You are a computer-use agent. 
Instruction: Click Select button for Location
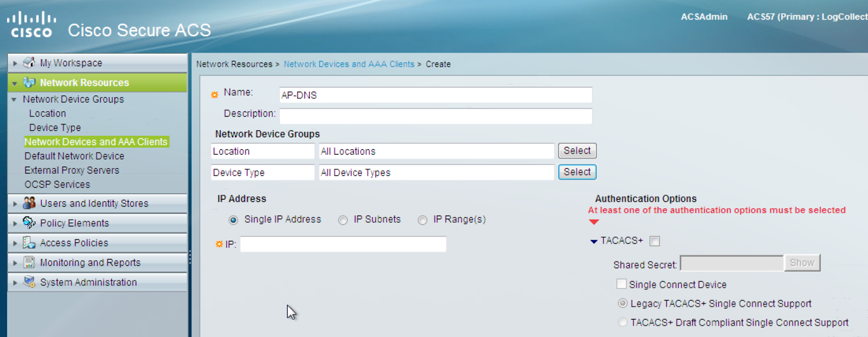(577, 150)
